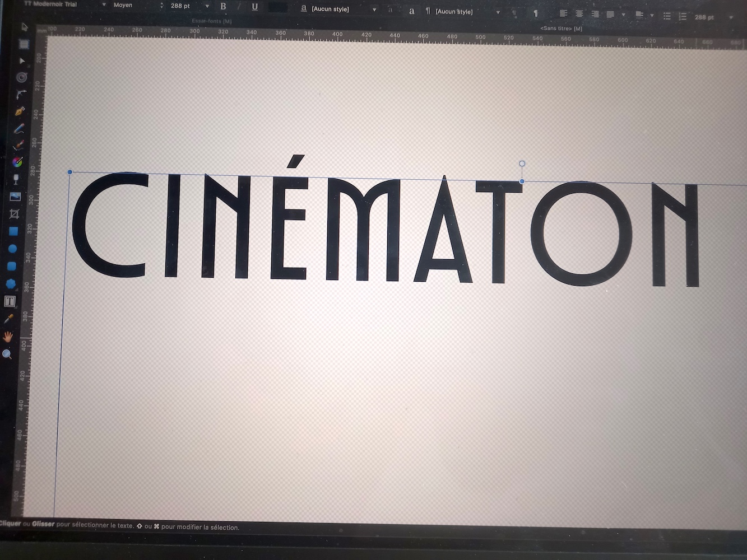Image resolution: width=747 pixels, height=560 pixels.
Task: Open the paragraph panel pilcrow button
Action: pos(536,13)
